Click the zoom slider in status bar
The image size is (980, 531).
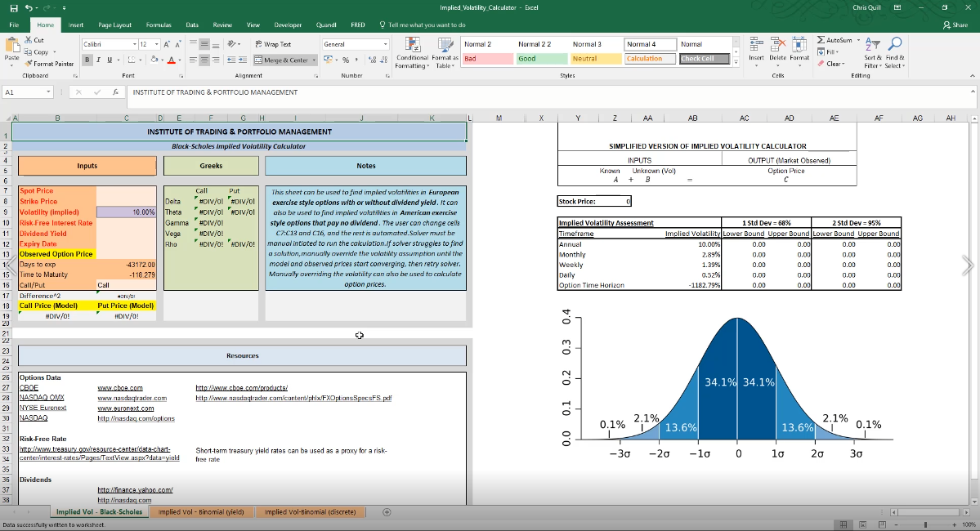(924, 524)
